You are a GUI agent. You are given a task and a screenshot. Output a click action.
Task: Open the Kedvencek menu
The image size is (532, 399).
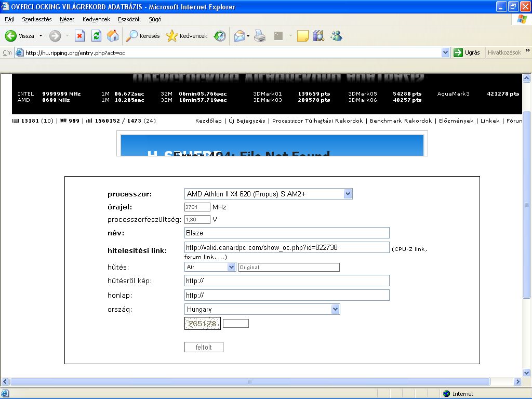coord(96,19)
